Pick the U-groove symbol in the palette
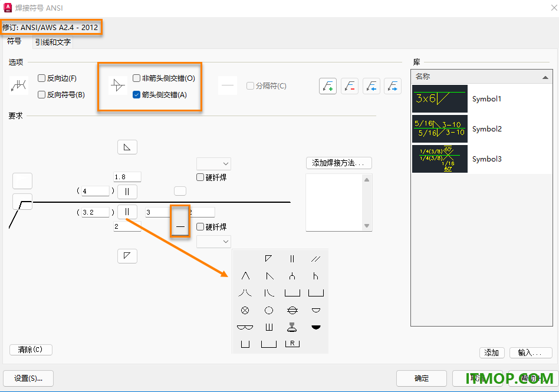559x392 pixels. pos(292,276)
